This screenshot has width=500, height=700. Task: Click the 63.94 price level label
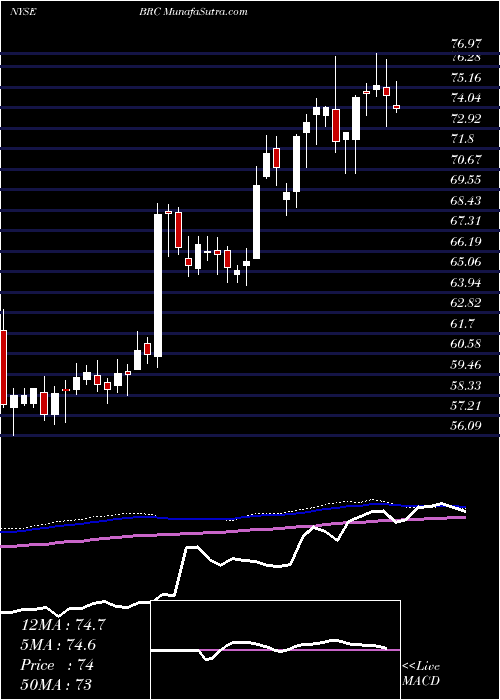tap(467, 282)
